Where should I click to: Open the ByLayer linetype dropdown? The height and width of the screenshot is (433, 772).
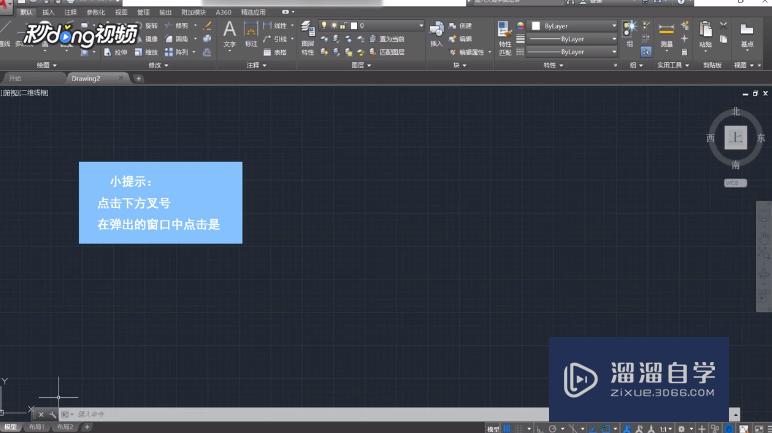point(614,51)
